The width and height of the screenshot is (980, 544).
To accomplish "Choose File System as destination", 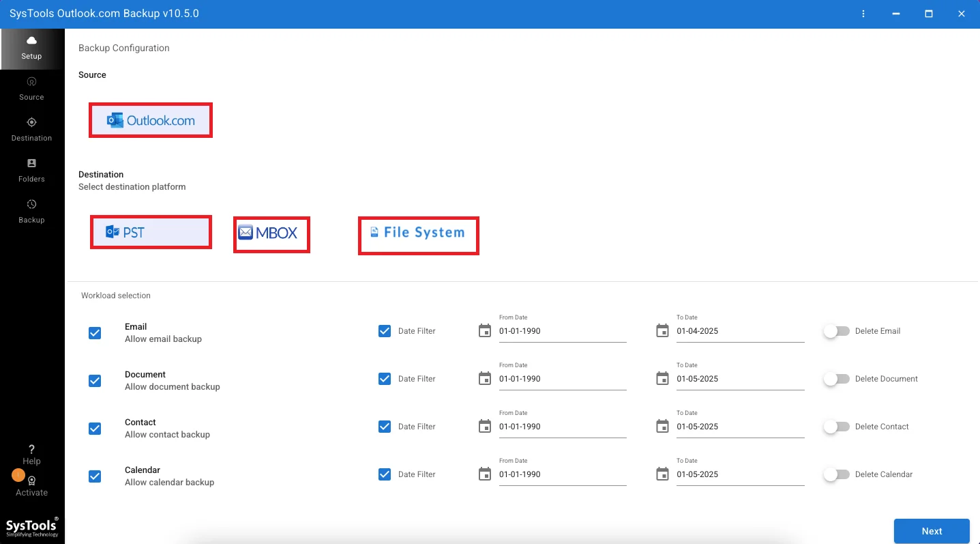I will (418, 235).
